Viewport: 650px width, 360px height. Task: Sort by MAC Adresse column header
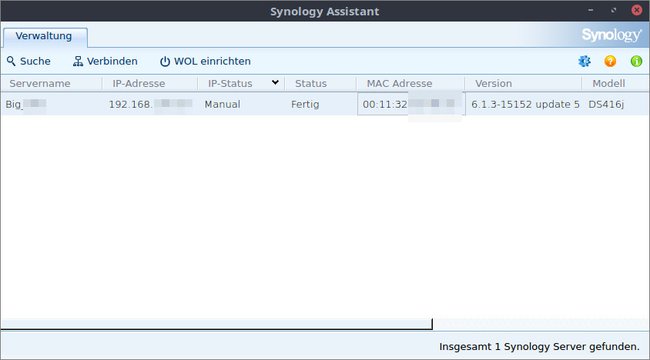pyautogui.click(x=410, y=83)
